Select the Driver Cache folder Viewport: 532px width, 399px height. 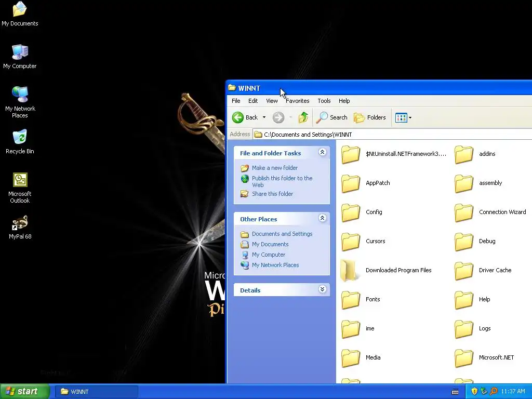coord(483,270)
